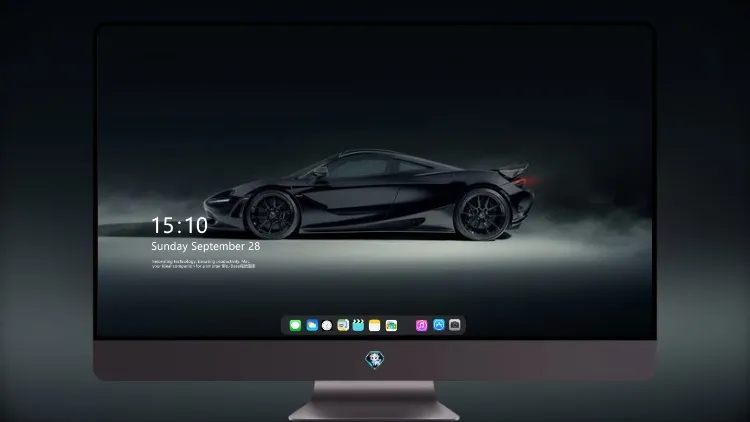
Task: Open the photo gallery app in dock
Action: [x=391, y=325]
